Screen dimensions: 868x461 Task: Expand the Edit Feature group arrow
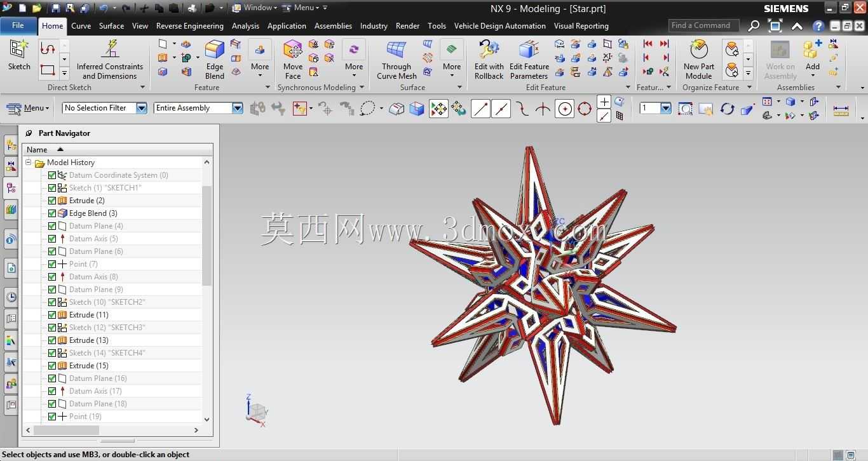pyautogui.click(x=628, y=88)
